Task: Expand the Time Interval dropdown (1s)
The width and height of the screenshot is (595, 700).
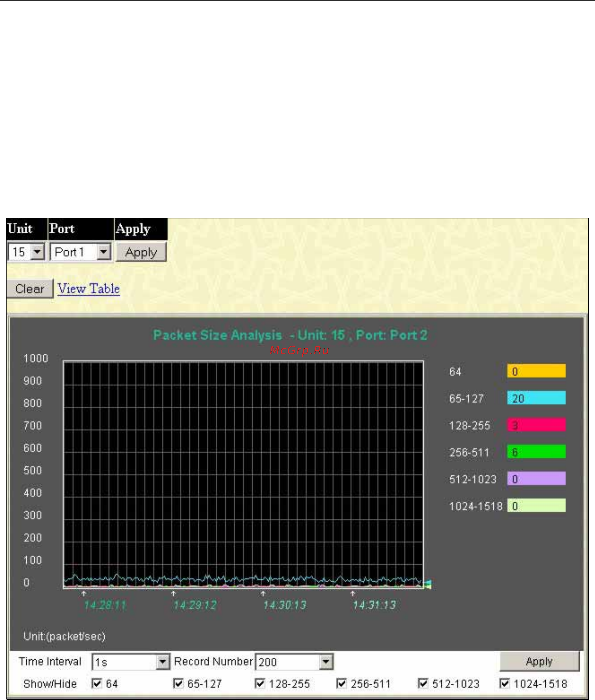Action: (x=131, y=662)
